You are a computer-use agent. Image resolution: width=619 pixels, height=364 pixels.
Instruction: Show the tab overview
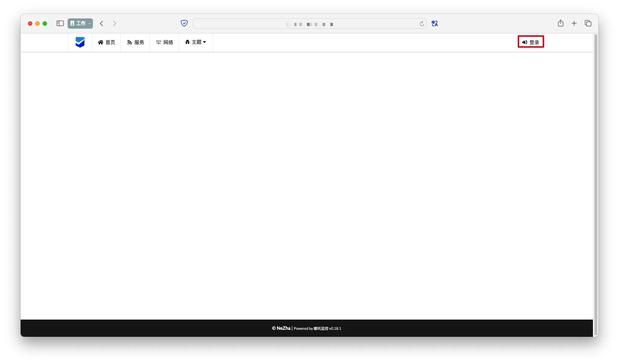(588, 24)
